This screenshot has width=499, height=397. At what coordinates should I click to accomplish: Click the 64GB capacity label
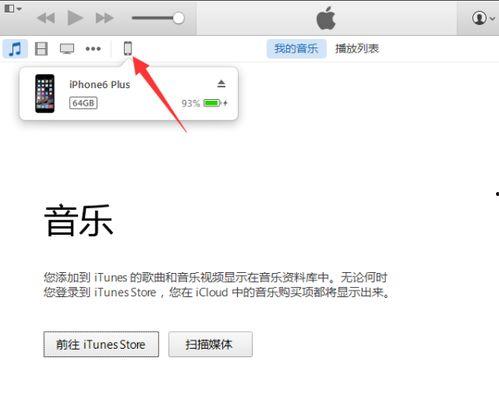pyautogui.click(x=83, y=103)
